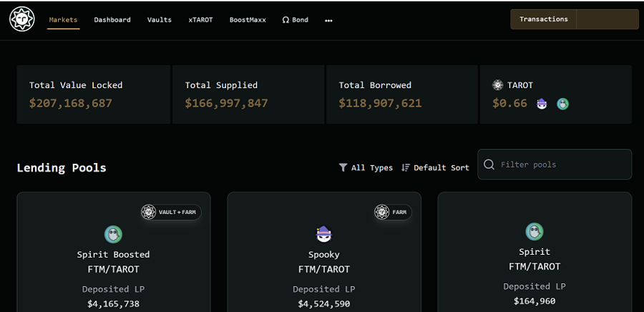
Task: Click the TAROT price $0.66
Action: (x=509, y=103)
